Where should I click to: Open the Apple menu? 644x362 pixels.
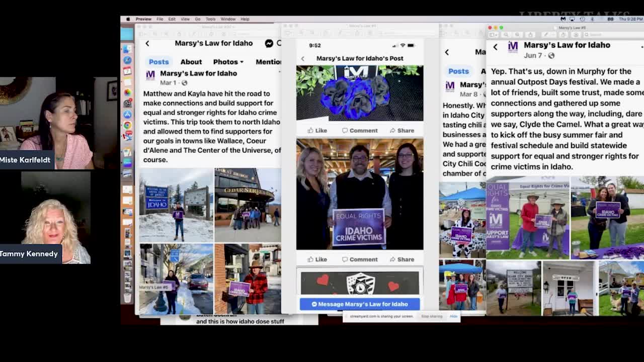pos(128,19)
